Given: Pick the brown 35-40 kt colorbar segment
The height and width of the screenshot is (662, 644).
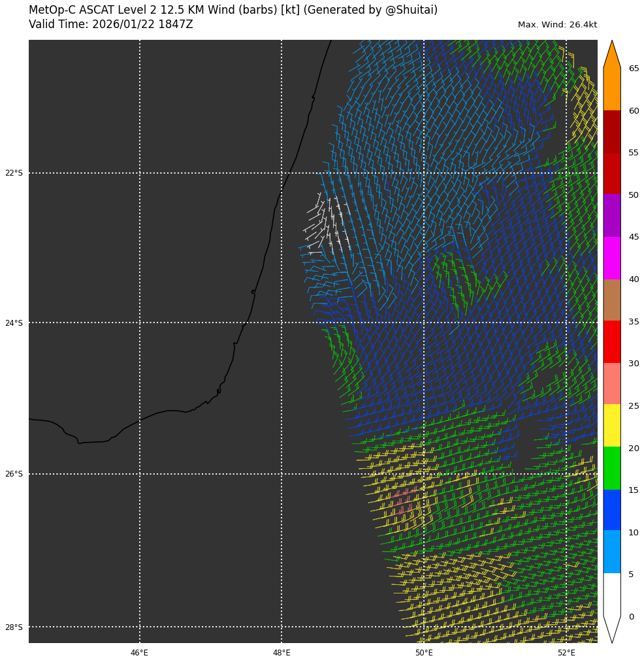Looking at the screenshot, I should pos(611,300).
